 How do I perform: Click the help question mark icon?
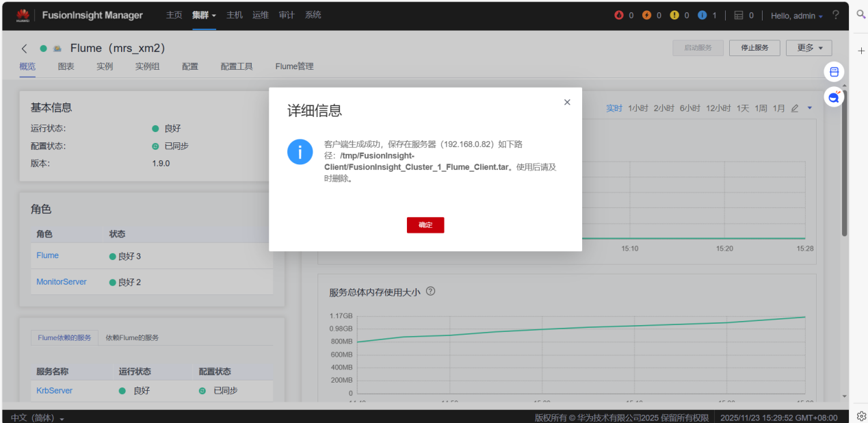click(836, 14)
